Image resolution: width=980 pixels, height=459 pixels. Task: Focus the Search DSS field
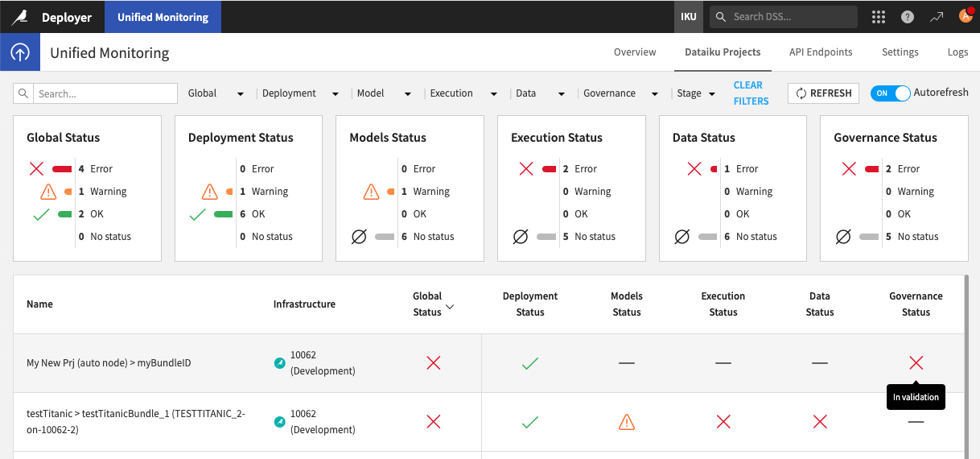[x=783, y=17]
